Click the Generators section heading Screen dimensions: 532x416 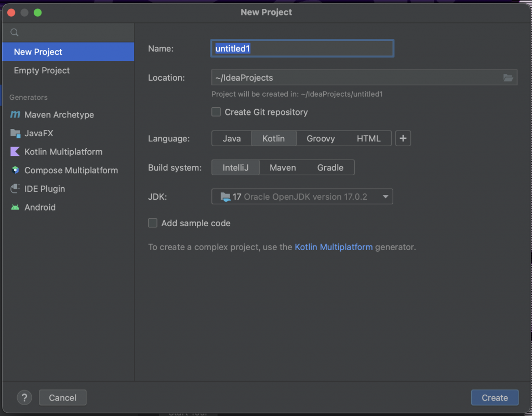tap(29, 97)
